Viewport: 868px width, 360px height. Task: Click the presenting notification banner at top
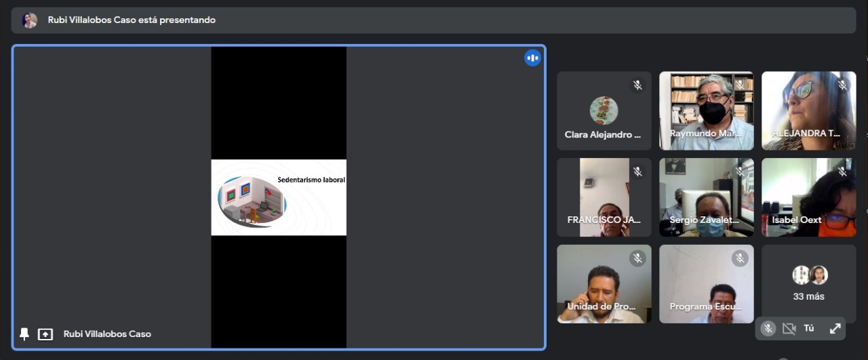(434, 20)
